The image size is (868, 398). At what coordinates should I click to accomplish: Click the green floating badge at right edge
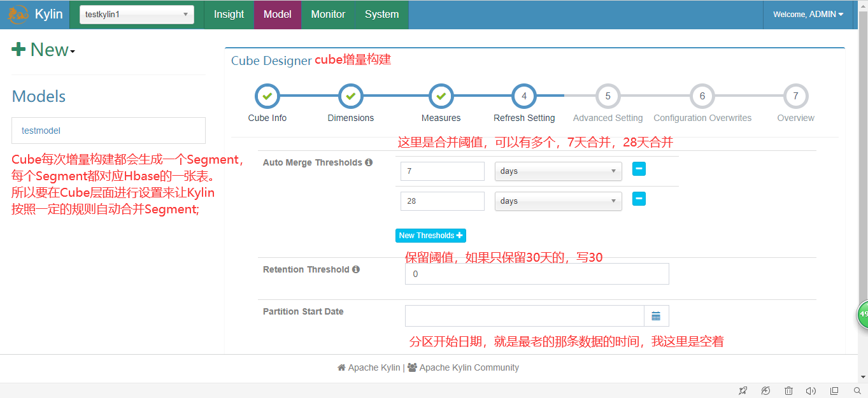pos(862,314)
